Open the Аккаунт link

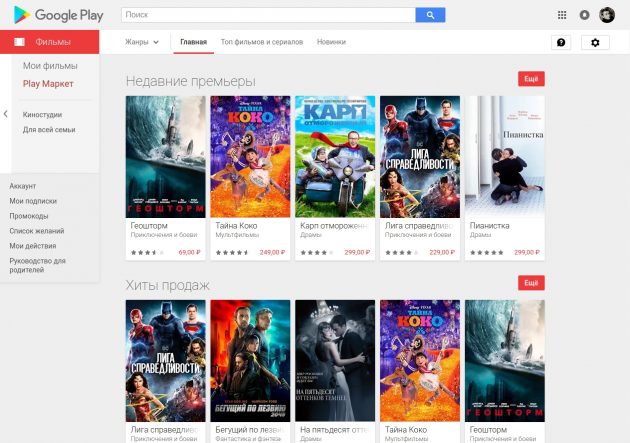tap(23, 186)
